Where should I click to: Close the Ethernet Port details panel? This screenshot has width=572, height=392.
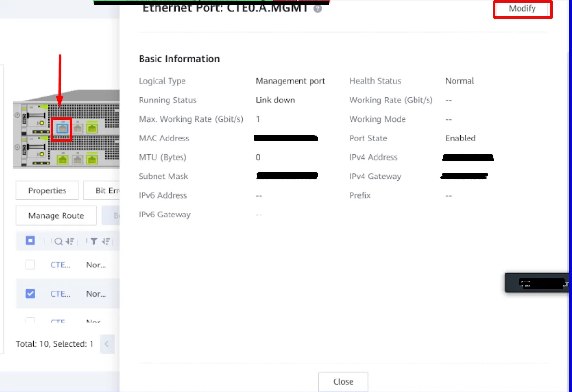pos(343,381)
